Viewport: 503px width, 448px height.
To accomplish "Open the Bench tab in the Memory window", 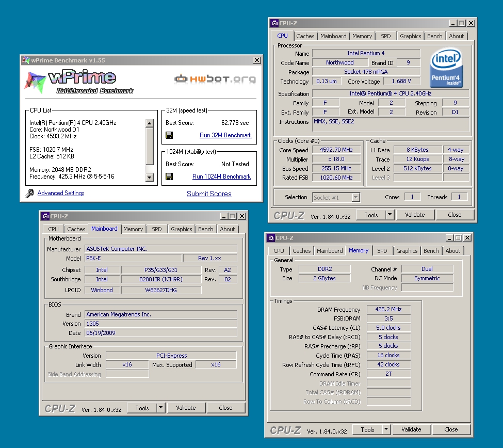I will [x=431, y=251].
